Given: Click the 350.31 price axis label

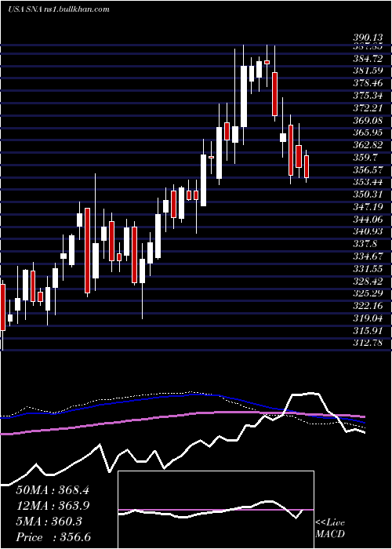Looking at the screenshot, I should pyautogui.click(x=367, y=195).
